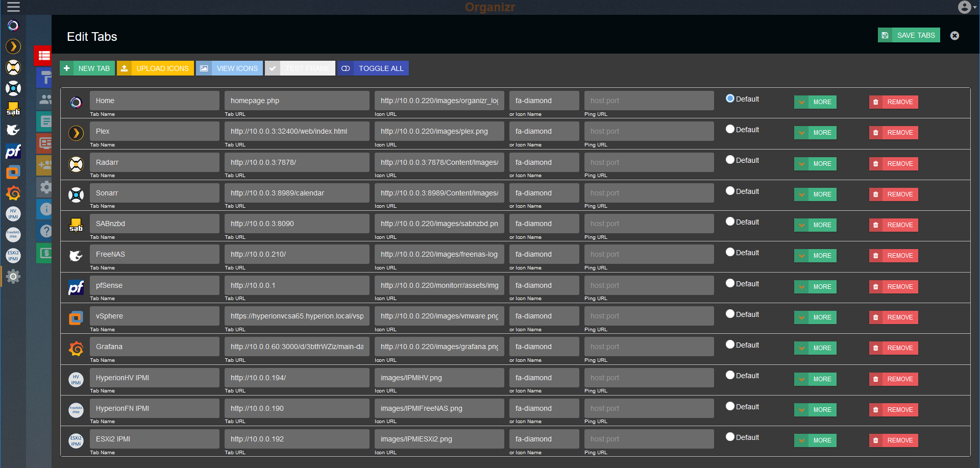The width and height of the screenshot is (980, 468).
Task: Set Sonarr as the Default tab
Action: tap(730, 191)
